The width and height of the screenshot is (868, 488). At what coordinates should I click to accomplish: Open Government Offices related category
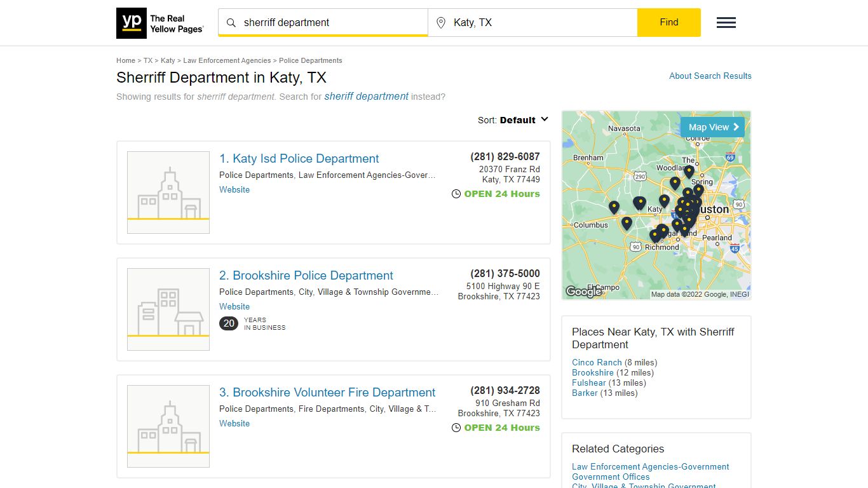[611, 477]
